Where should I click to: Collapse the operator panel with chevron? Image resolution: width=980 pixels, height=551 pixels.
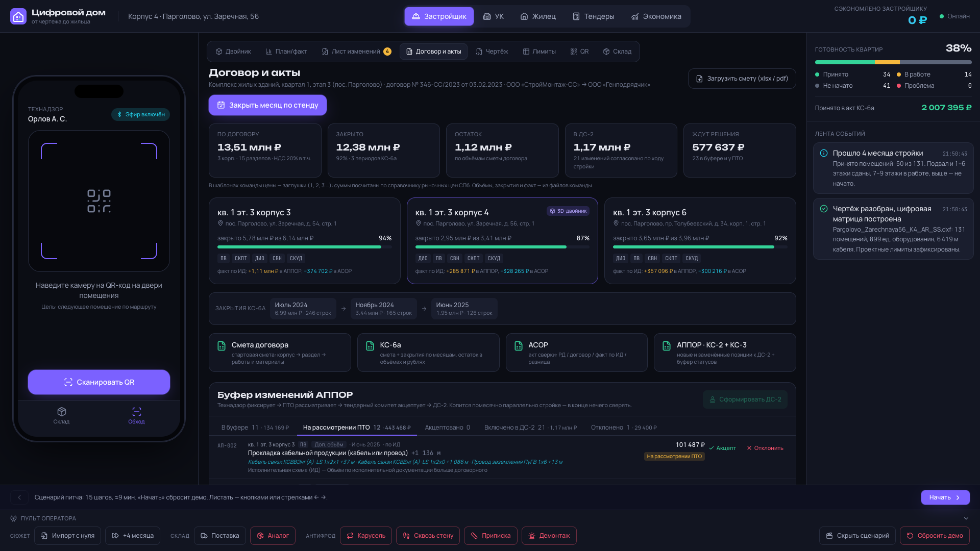click(966, 518)
